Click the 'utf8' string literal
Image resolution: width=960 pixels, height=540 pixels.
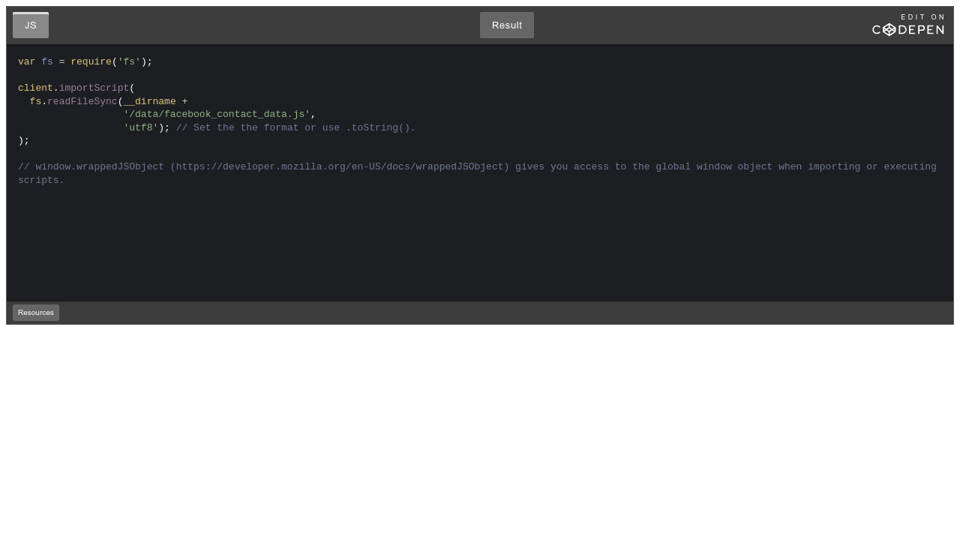tap(141, 128)
